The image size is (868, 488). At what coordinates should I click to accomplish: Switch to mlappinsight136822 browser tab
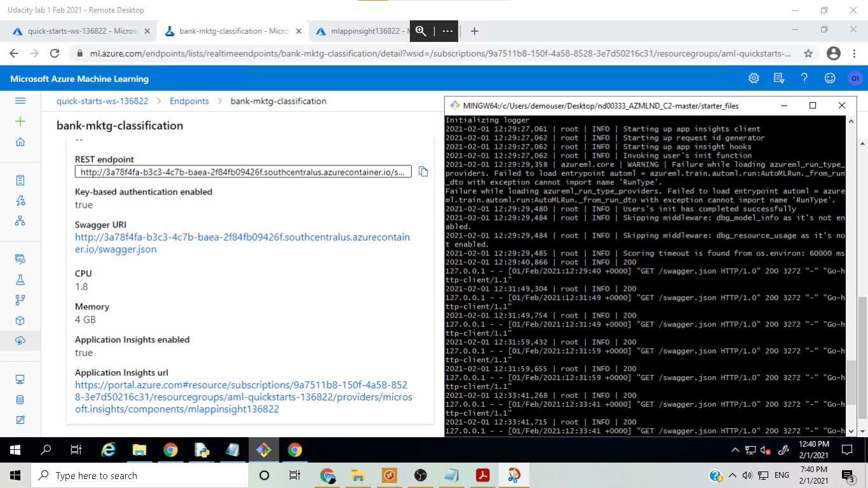click(x=365, y=30)
